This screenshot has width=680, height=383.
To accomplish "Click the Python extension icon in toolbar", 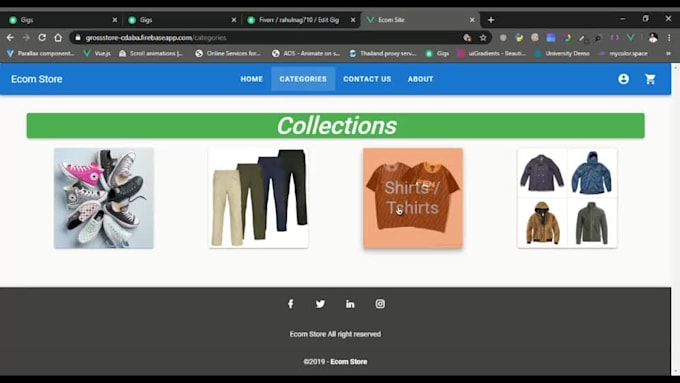I will click(x=519, y=38).
